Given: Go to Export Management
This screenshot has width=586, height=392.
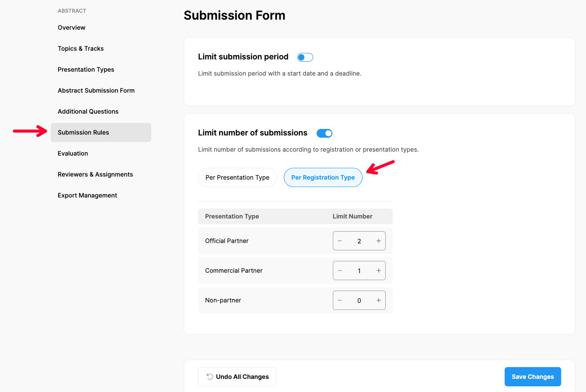Looking at the screenshot, I should 87,195.
